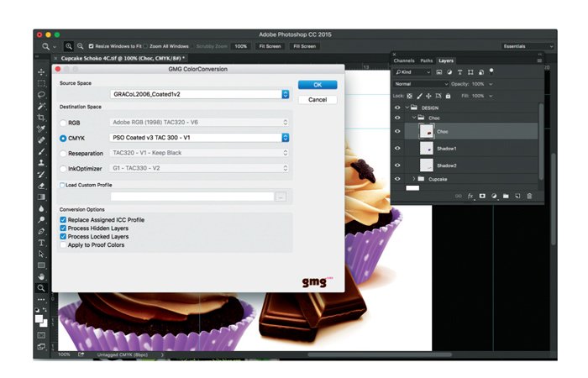Select the Crop tool

tap(41, 118)
